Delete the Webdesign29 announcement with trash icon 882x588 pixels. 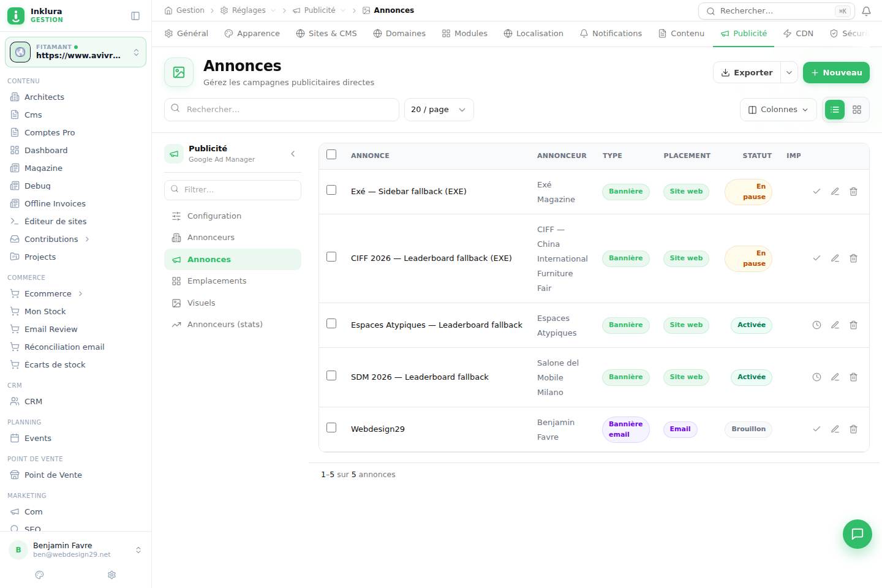pyautogui.click(x=853, y=429)
